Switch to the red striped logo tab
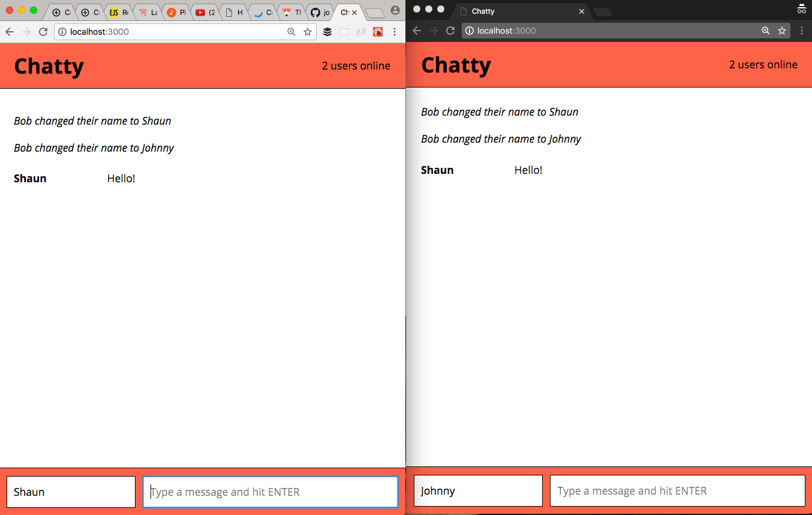This screenshot has width=812, height=515. [148, 13]
